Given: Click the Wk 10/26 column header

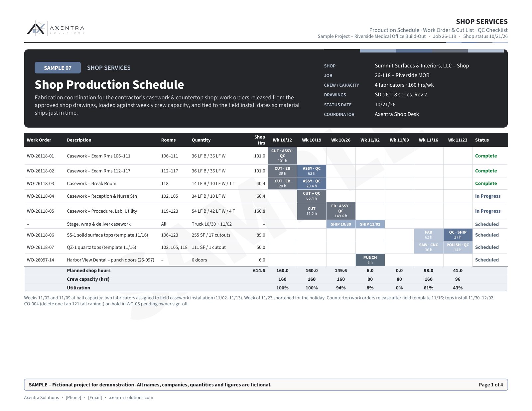Looking at the screenshot, I should [341, 140].
